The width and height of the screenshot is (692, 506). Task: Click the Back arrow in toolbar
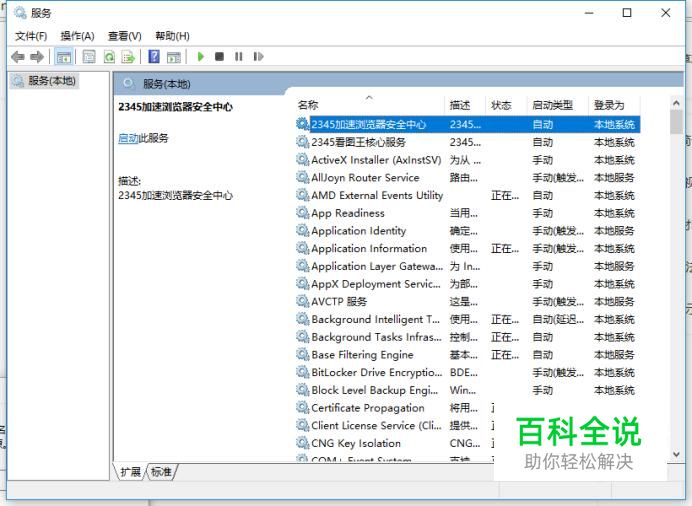tap(18, 56)
